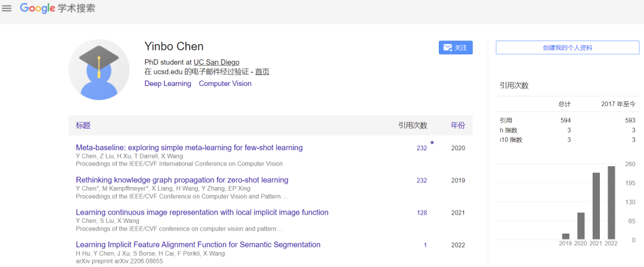This screenshot has width=644, height=267.
Task: Click the create my profile button
Action: click(567, 48)
